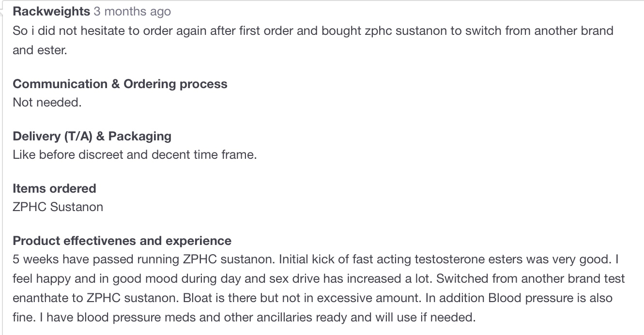
Task: Click the words "and ester." in the intro
Action: point(40,50)
